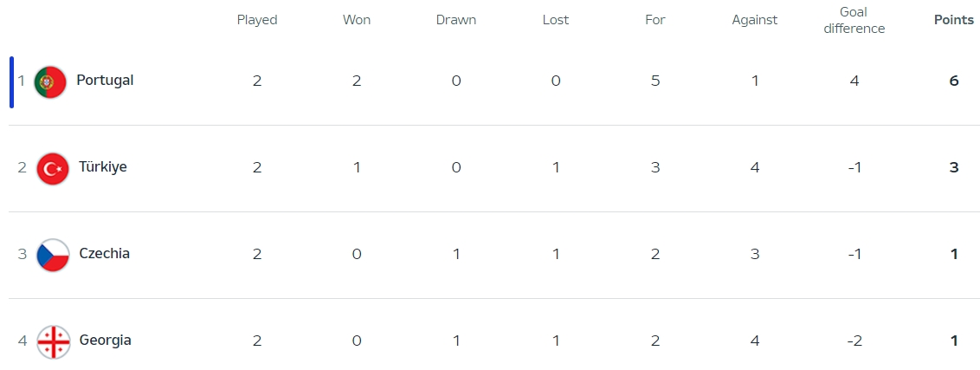Viewport: 980px width, 370px height.
Task: Click the Played column header
Action: [x=257, y=20]
